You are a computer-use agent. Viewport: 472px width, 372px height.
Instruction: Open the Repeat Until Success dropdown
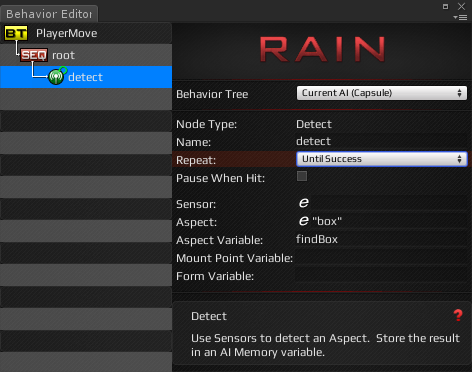[x=382, y=159]
